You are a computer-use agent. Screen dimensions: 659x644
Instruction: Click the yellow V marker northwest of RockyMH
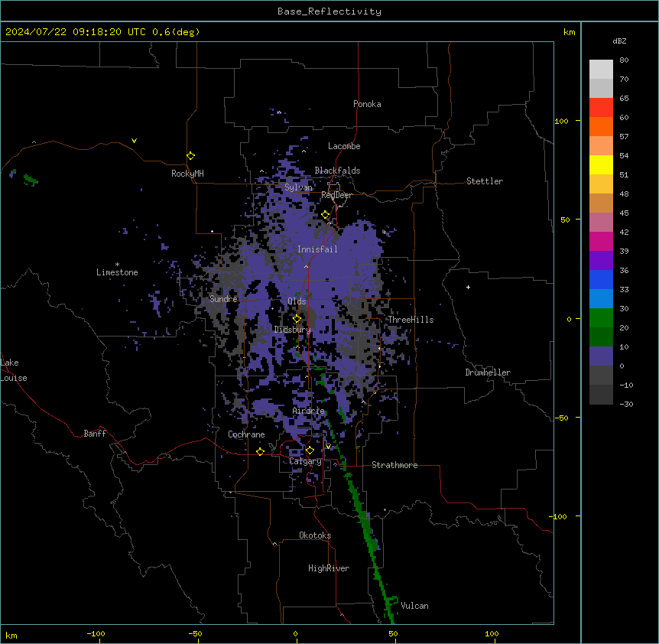tap(134, 141)
